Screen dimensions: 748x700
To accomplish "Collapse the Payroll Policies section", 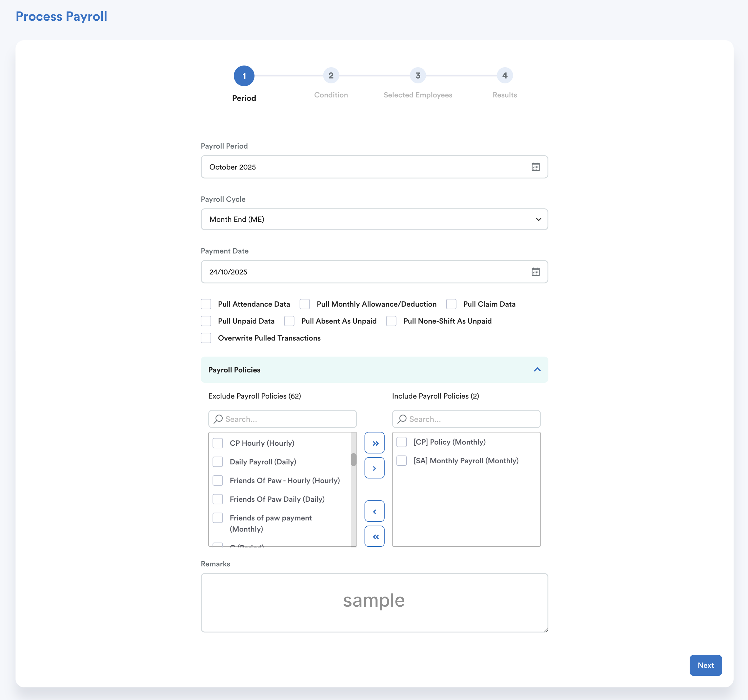I will (x=537, y=370).
